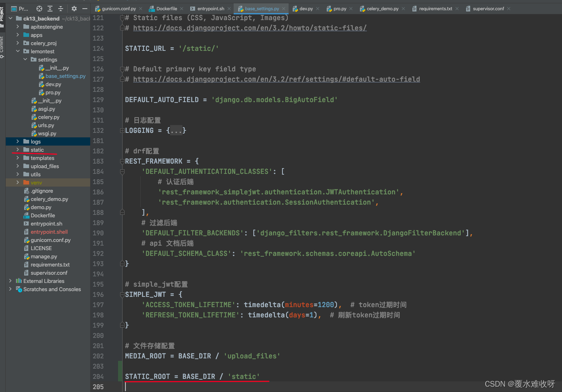Open the Project view selector
Image resolution: width=562 pixels, height=392 pixels.
click(x=20, y=9)
